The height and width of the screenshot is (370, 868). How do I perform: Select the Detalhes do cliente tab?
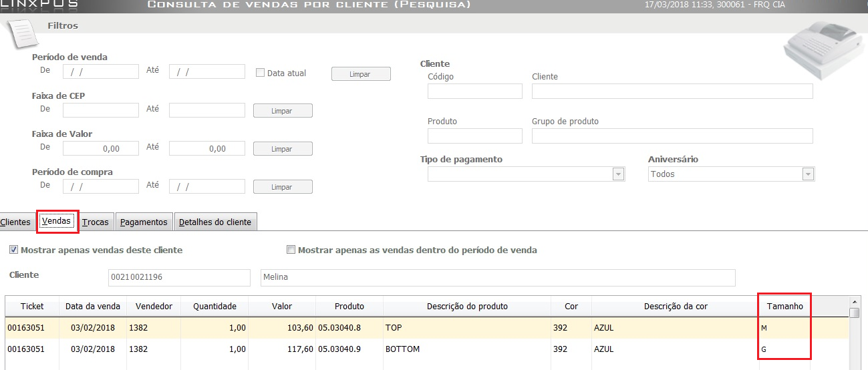(x=215, y=222)
